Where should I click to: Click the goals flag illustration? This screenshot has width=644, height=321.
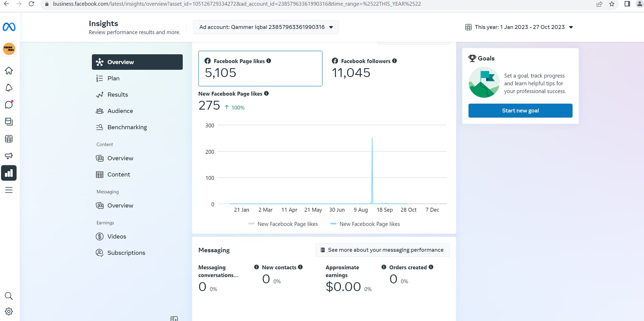[x=484, y=82]
